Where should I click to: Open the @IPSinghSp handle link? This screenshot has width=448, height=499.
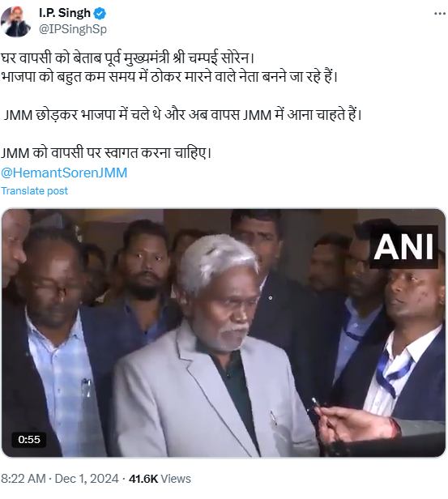coord(73,29)
